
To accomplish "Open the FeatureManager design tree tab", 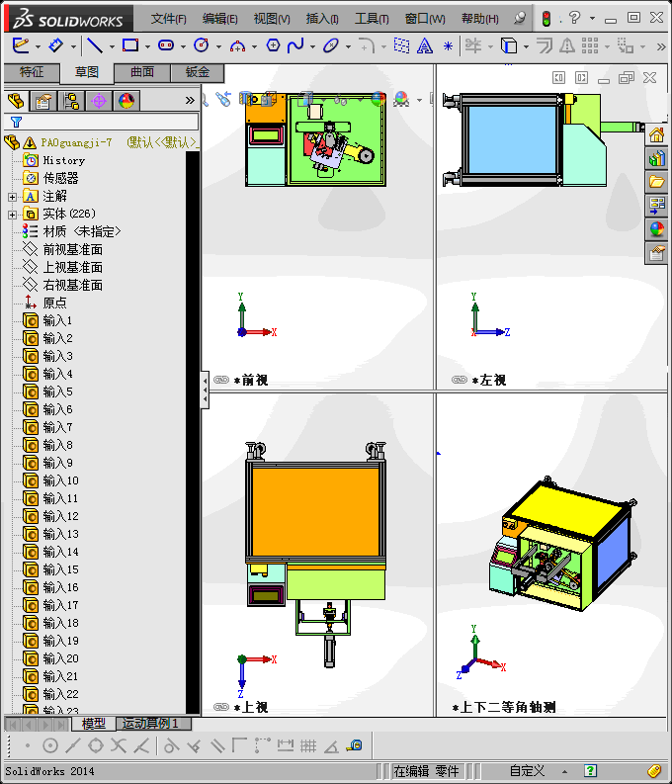I will pyautogui.click(x=16, y=101).
